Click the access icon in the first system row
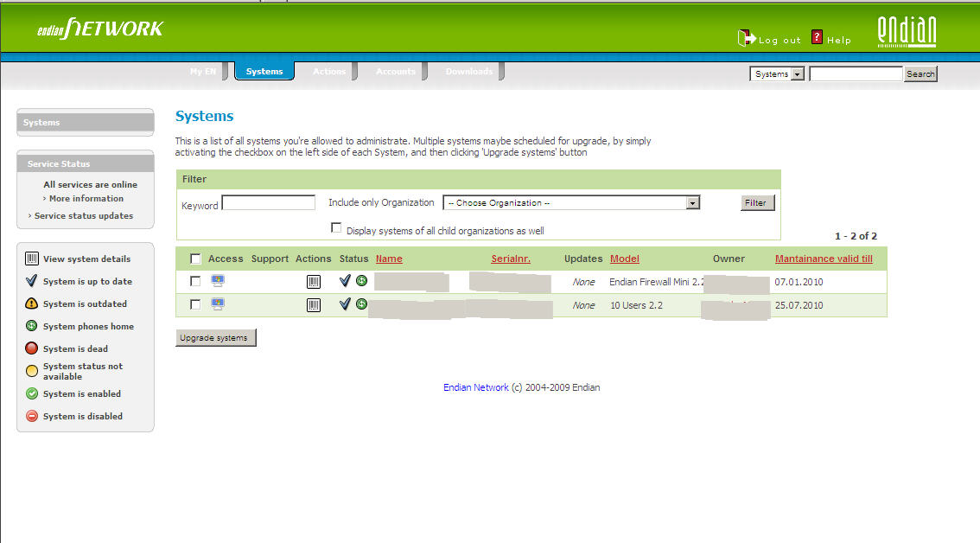The image size is (980, 543). [218, 281]
